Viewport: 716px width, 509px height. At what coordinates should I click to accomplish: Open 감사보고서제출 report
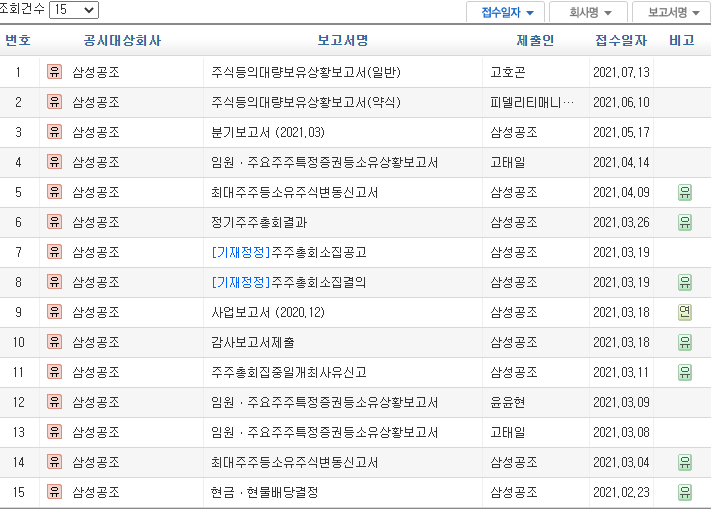tap(253, 342)
